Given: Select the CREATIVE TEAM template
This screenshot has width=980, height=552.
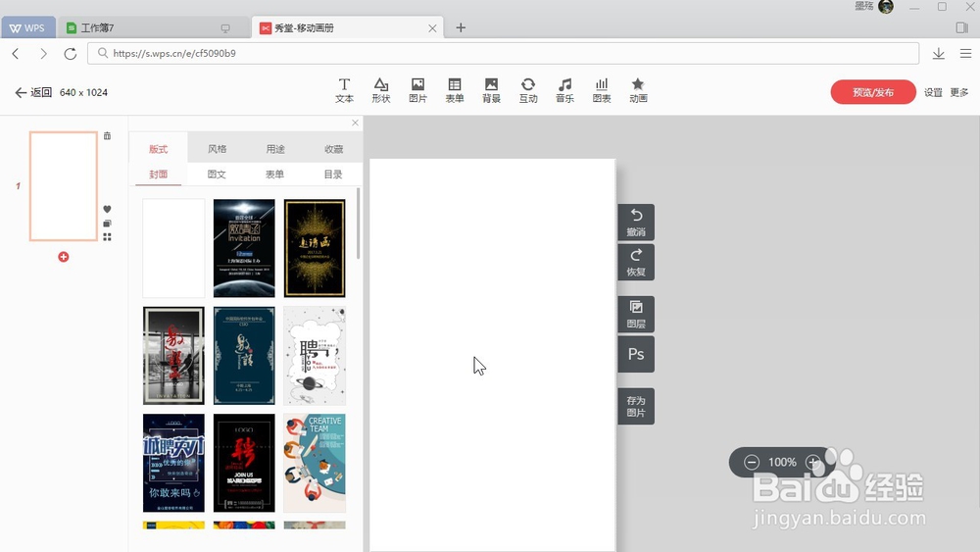Looking at the screenshot, I should click(x=315, y=463).
